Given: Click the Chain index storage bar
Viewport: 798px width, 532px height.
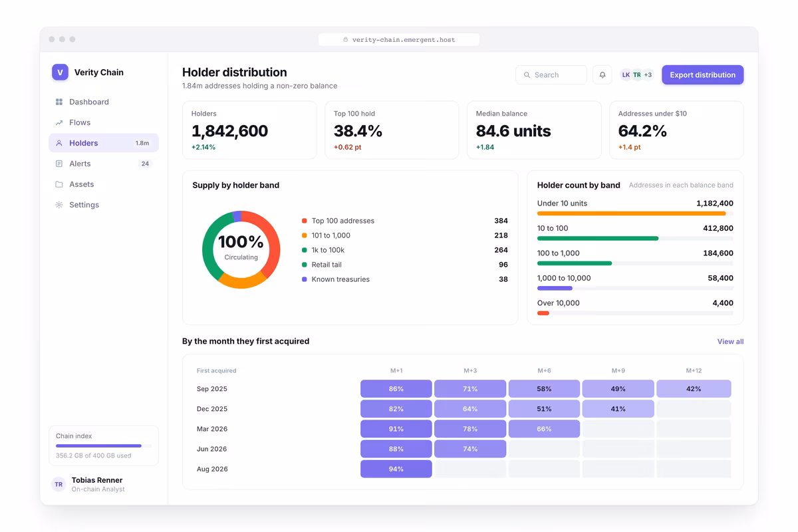Looking at the screenshot, I should click(104, 446).
